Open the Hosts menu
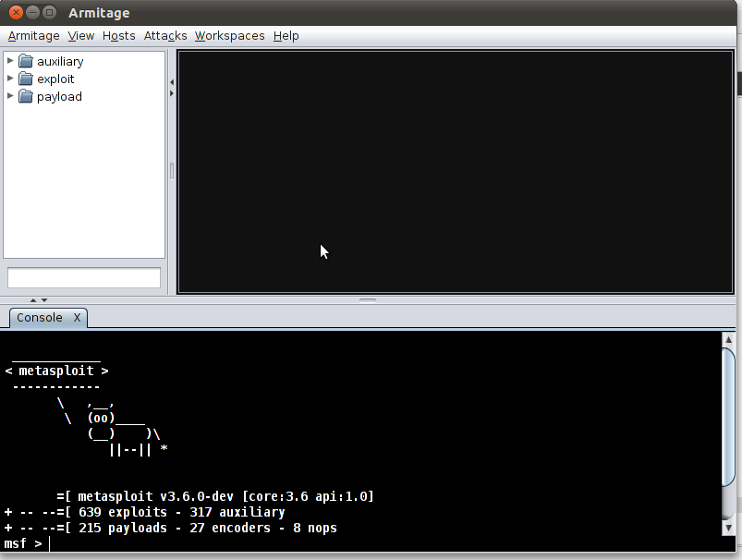Screen dimensions: 742x560 tap(118, 36)
